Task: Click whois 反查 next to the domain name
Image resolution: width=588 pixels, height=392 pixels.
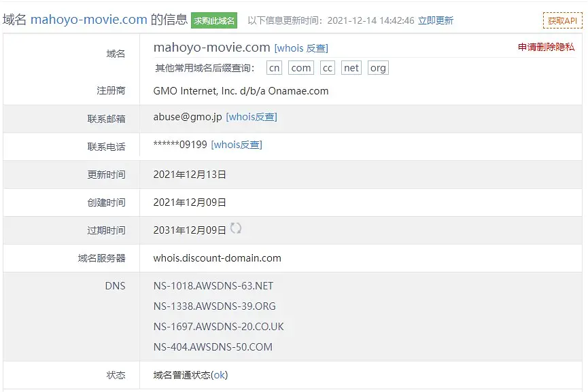Action: point(301,48)
